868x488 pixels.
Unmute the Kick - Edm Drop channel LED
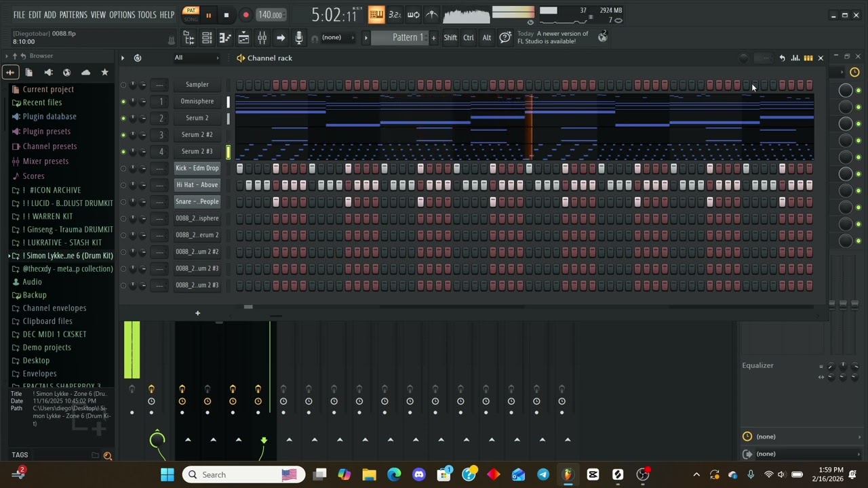123,168
